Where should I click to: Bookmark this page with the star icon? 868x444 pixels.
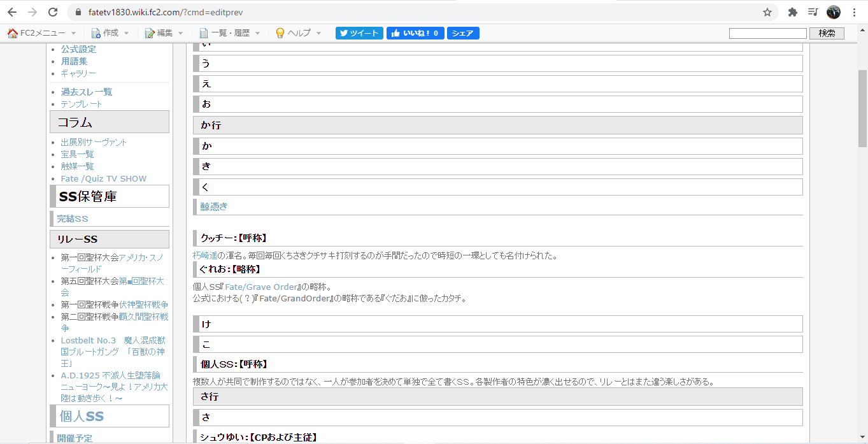pos(767,12)
